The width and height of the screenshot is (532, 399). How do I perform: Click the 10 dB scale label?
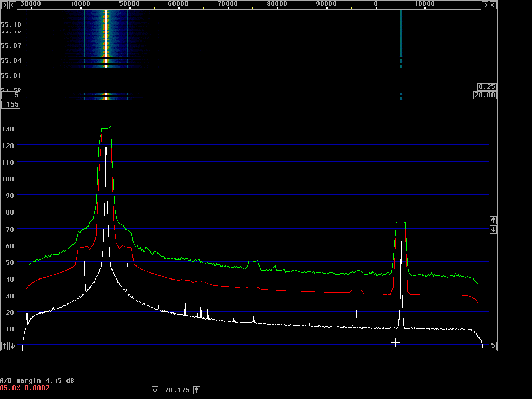coord(10,329)
